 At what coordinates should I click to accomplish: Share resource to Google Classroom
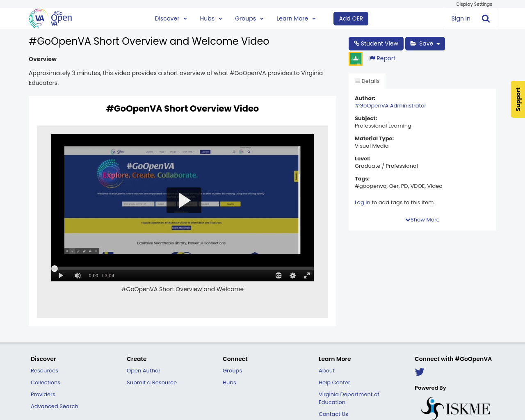point(355,58)
